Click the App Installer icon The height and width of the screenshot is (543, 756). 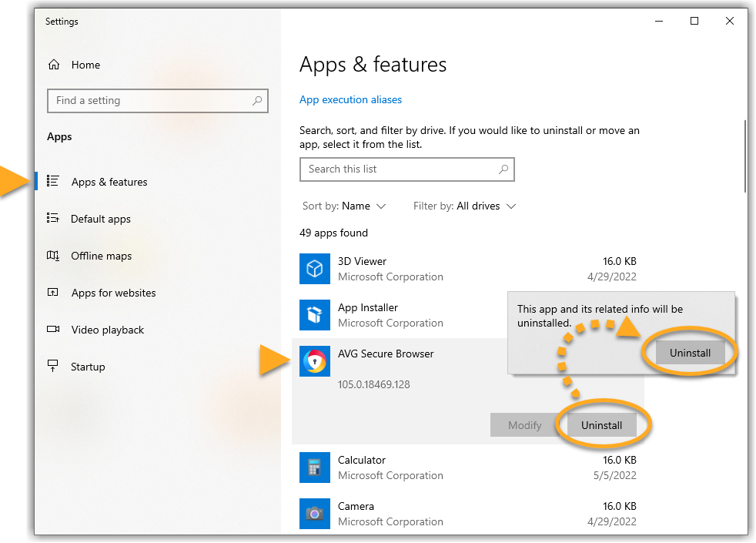(314, 315)
